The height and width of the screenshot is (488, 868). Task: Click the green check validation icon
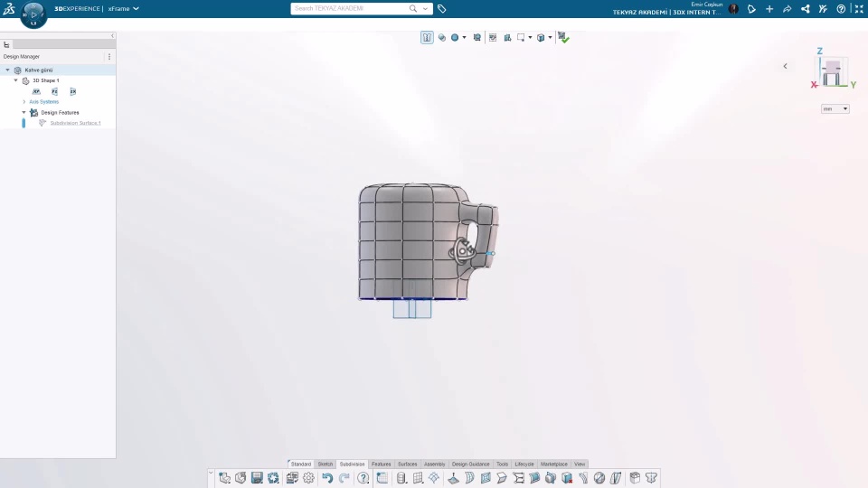(563, 38)
